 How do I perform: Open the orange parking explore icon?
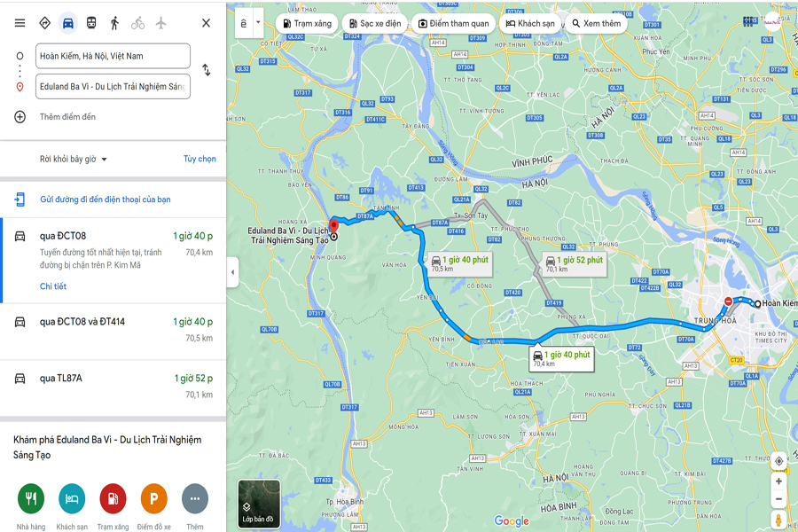click(153, 498)
